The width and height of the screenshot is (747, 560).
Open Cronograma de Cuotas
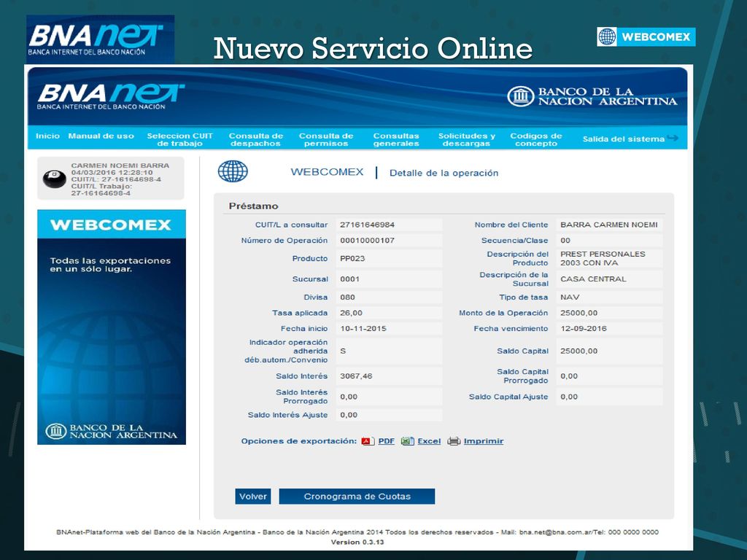click(x=357, y=496)
